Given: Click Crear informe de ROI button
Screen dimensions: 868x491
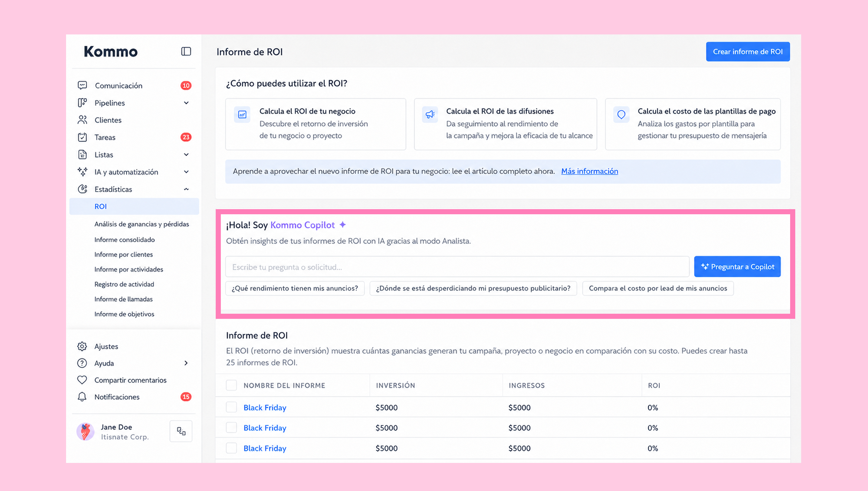Looking at the screenshot, I should pyautogui.click(x=747, y=52).
